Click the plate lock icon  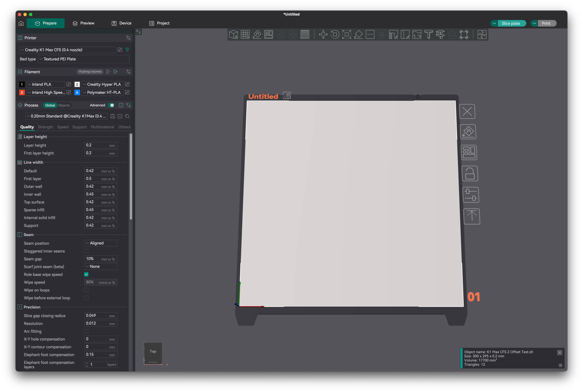[470, 173]
